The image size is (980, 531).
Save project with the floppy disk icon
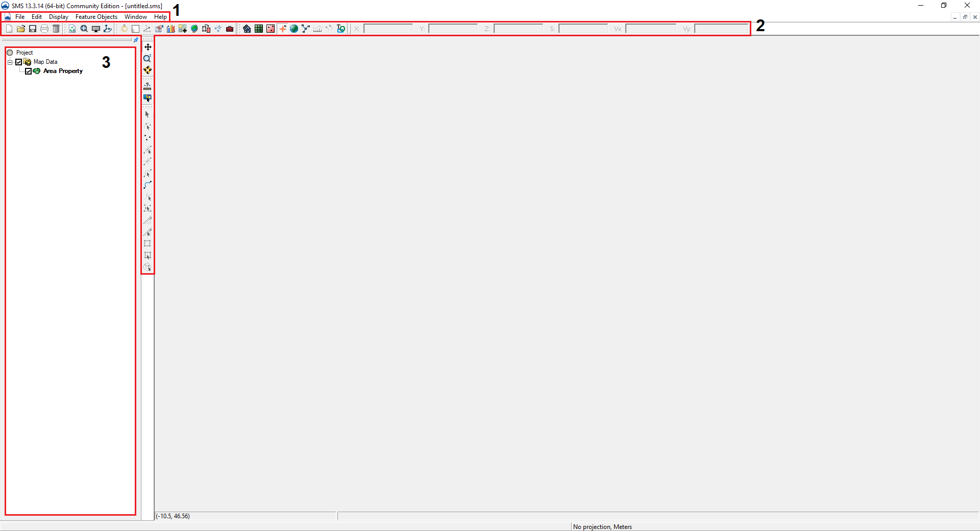[33, 29]
